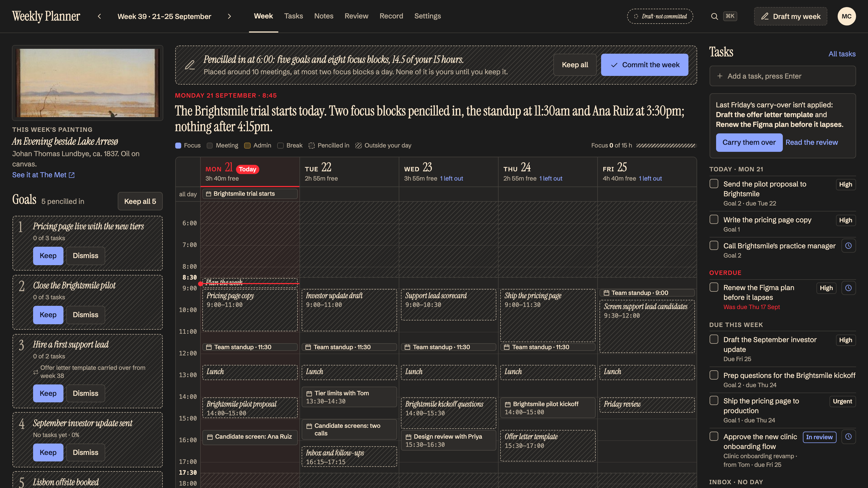Click the plus icon in Add a task field
The width and height of the screenshot is (868, 488).
[x=720, y=76]
